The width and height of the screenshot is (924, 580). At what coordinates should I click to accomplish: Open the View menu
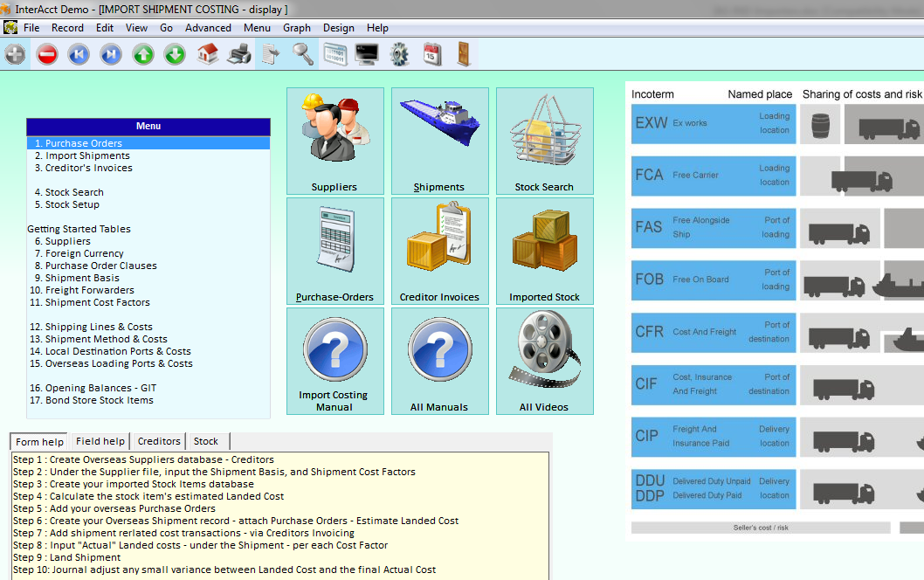point(136,28)
